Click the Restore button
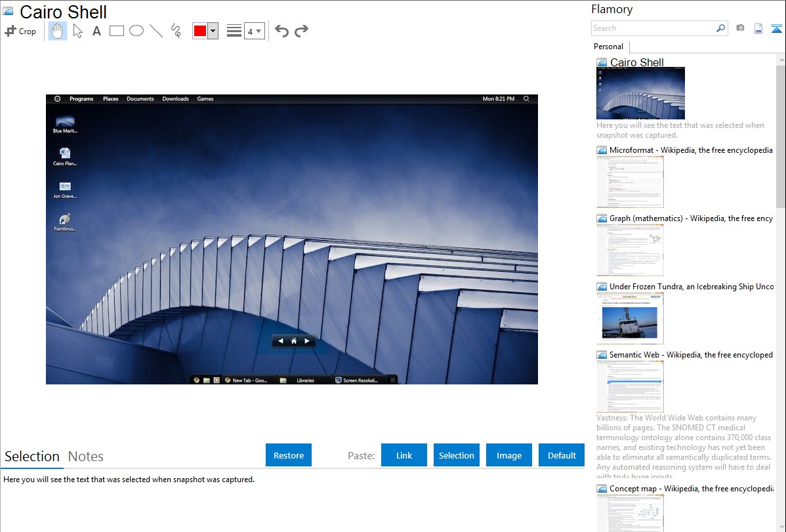Screen dimensions: 786x532 click(289, 455)
